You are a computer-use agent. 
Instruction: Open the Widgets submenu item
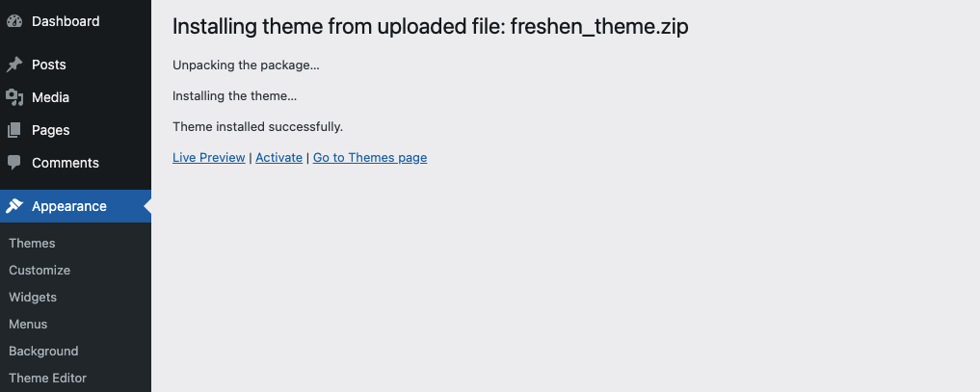[33, 298]
